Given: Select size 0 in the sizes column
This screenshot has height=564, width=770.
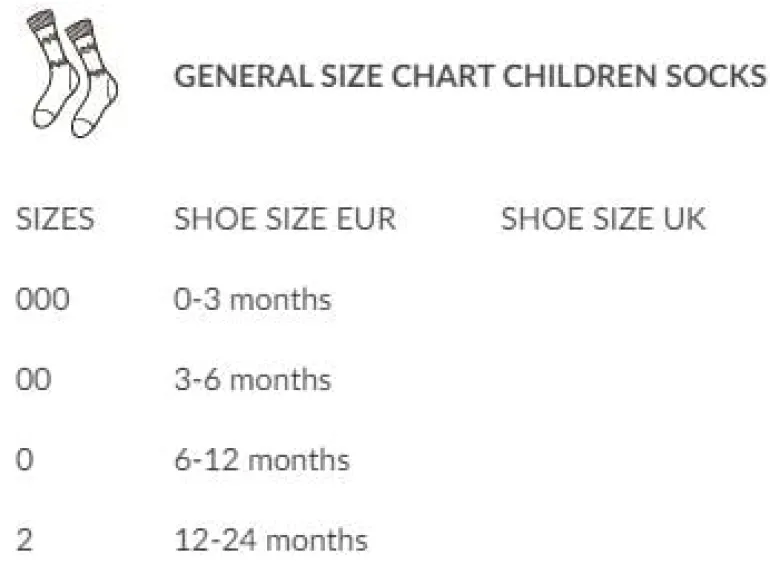Looking at the screenshot, I should click(25, 460).
